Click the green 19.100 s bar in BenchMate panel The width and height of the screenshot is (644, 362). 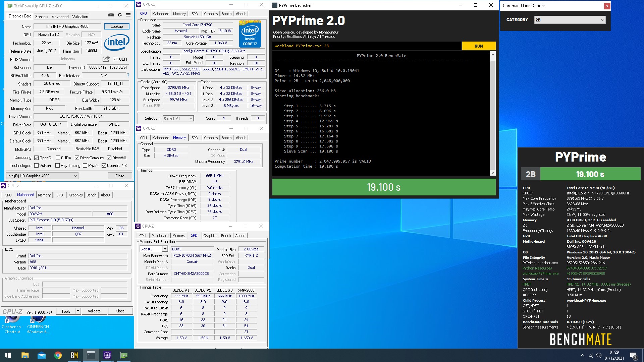point(590,174)
